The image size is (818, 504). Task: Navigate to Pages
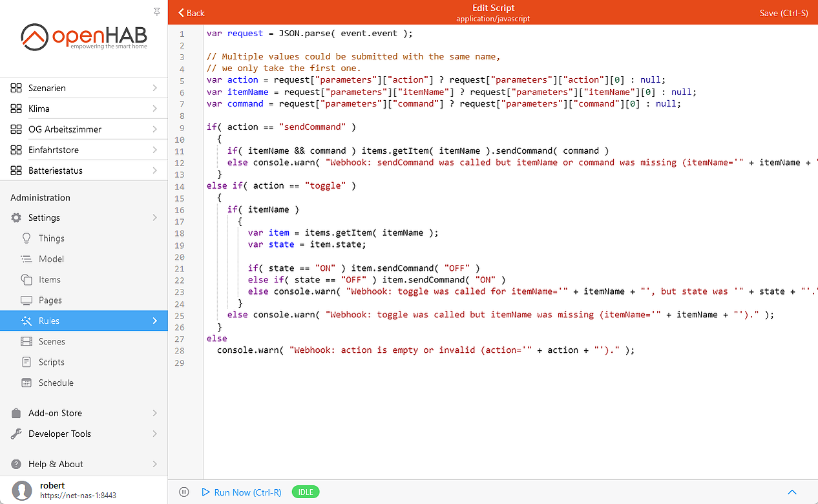click(x=84, y=300)
